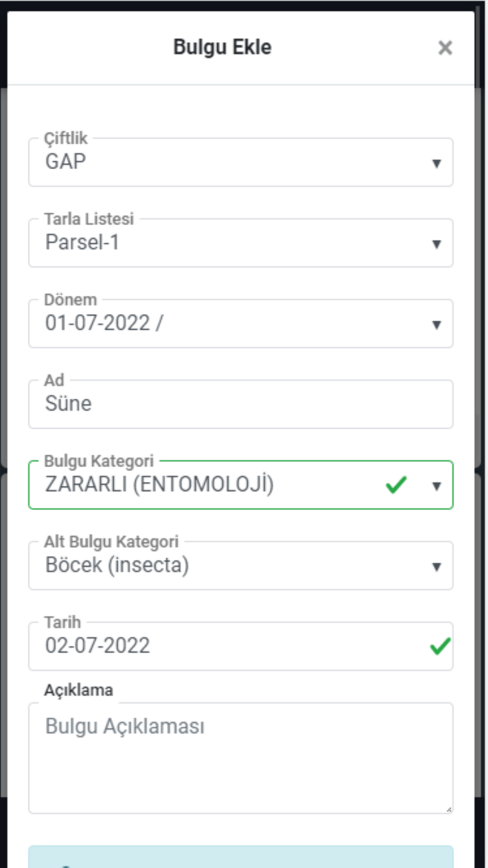Click the Tarih date field 02-07-2022

coord(220,646)
